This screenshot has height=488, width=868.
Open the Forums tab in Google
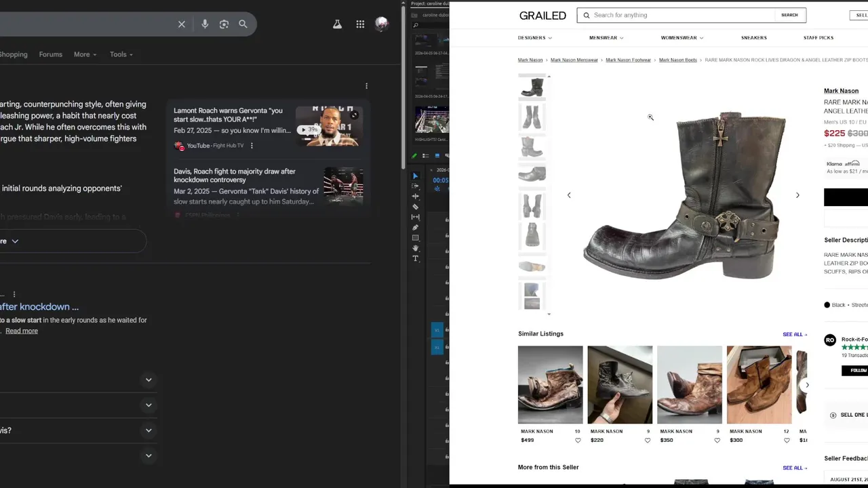[x=51, y=54]
